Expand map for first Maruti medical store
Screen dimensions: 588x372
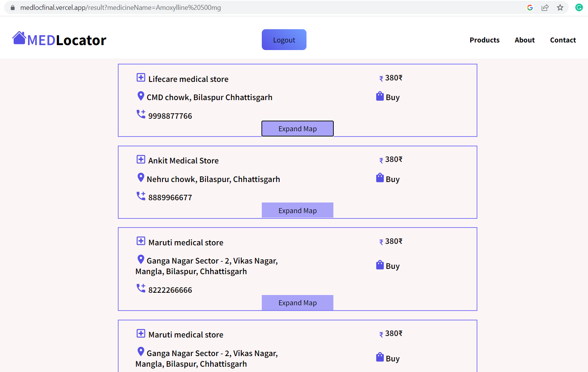tap(297, 303)
